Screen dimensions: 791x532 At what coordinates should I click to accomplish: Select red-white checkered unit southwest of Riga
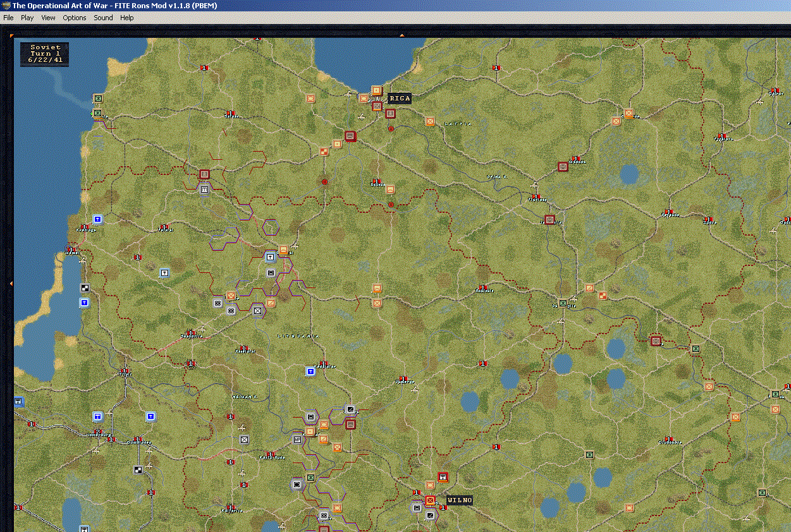click(x=324, y=151)
